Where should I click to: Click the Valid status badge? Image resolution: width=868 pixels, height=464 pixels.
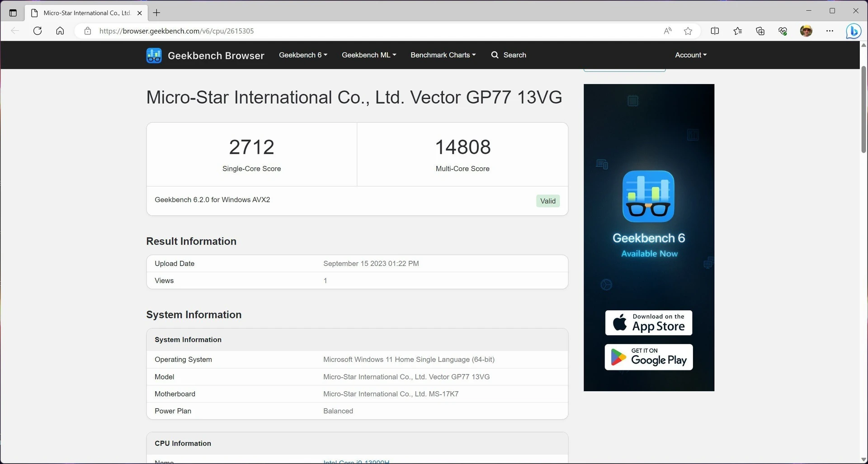(x=548, y=201)
